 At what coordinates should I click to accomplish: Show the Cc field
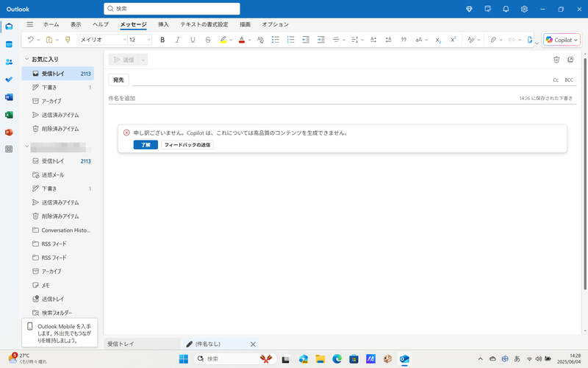(556, 80)
